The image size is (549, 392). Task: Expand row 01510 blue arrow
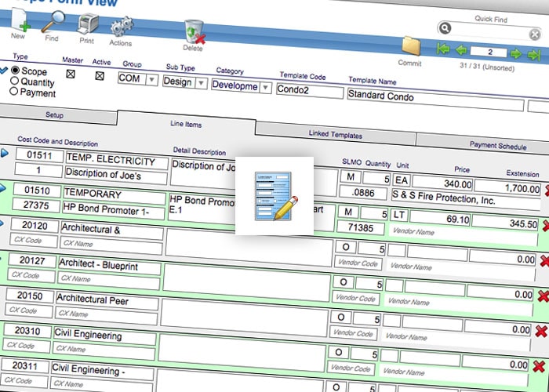(2, 188)
